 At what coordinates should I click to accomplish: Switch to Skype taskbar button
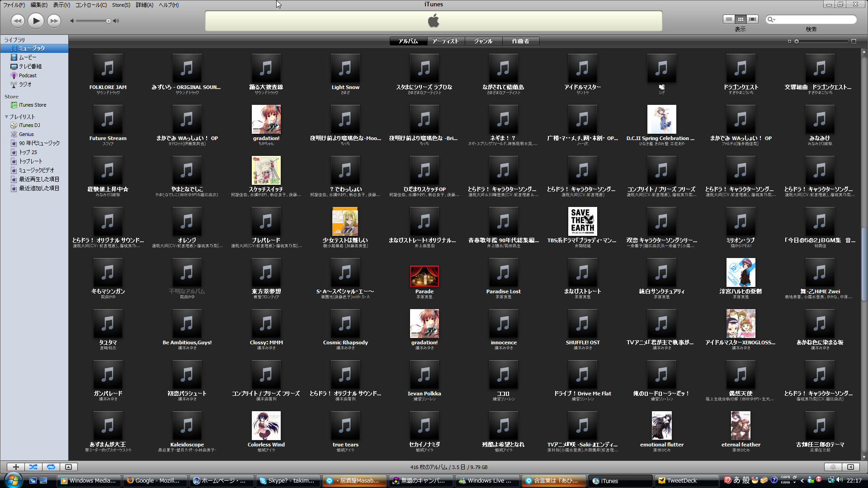288,481
